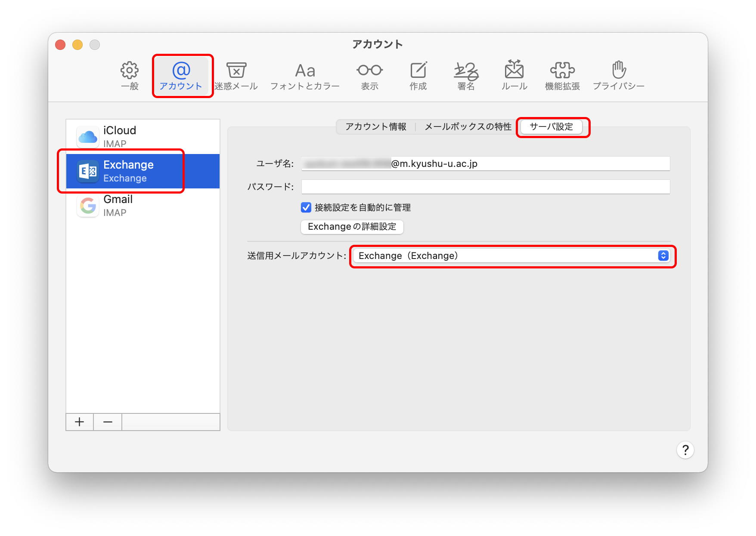Switch to アカウント情報 tab
Screen dimensions: 756x536
(x=375, y=127)
